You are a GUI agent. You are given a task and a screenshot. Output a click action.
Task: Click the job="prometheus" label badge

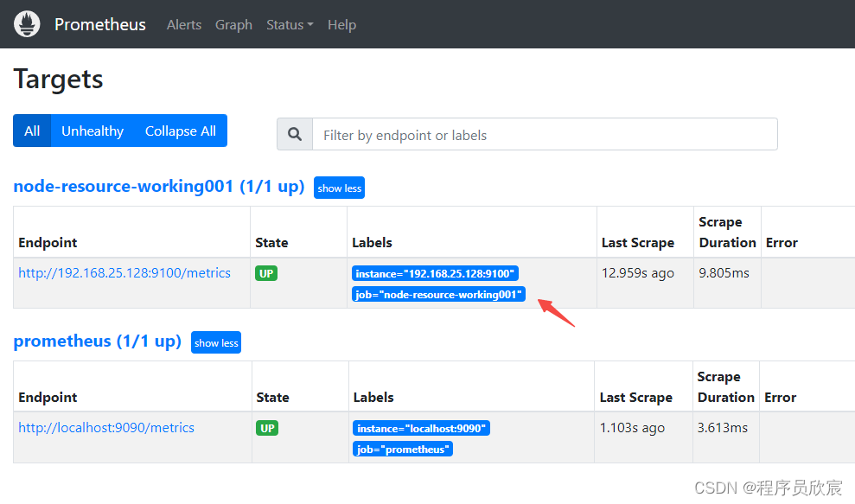(x=403, y=450)
